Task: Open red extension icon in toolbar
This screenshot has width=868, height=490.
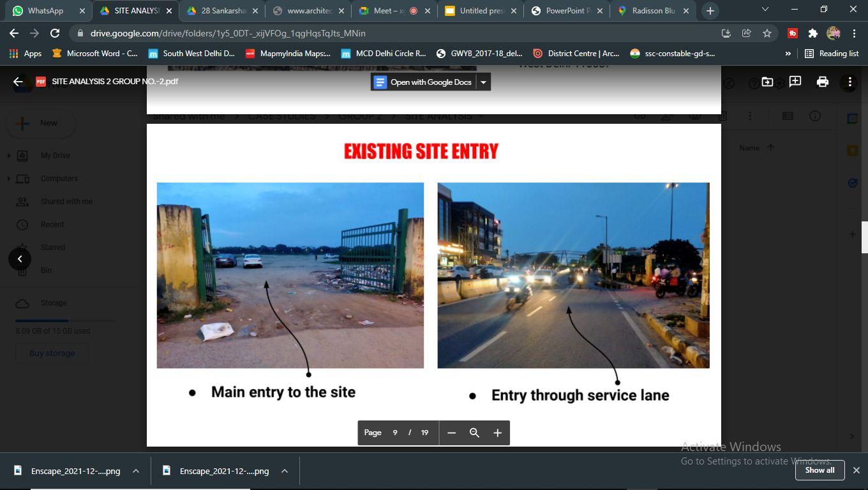Action: click(792, 33)
